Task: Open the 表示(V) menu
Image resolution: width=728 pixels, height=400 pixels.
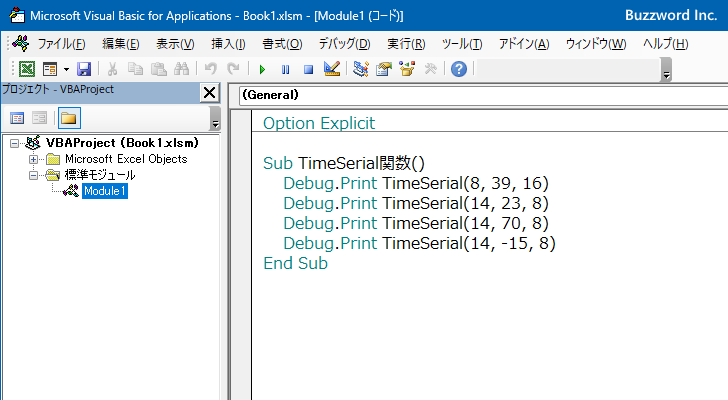Action: click(175, 44)
